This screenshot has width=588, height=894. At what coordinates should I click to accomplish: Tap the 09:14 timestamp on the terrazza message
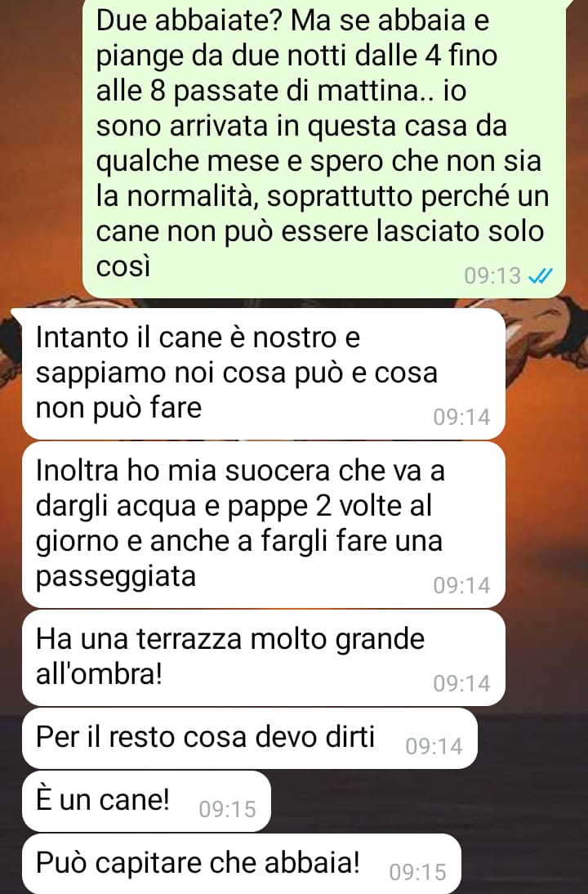[461, 683]
